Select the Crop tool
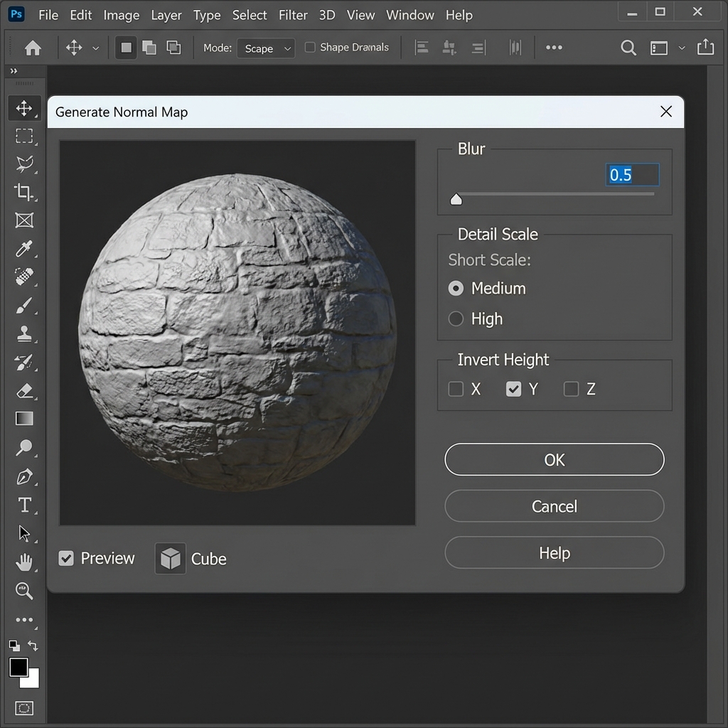Image resolution: width=728 pixels, height=728 pixels. coord(24,192)
